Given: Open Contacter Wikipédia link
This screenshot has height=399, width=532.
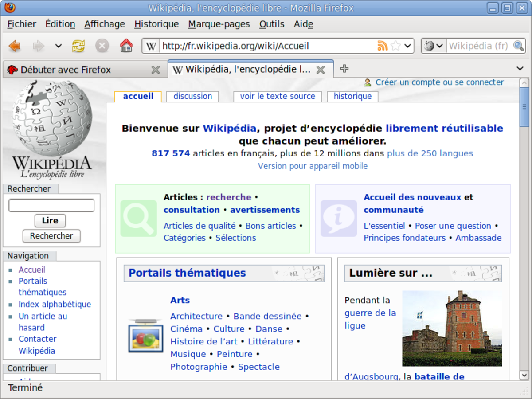Looking at the screenshot, I should click(38, 345).
